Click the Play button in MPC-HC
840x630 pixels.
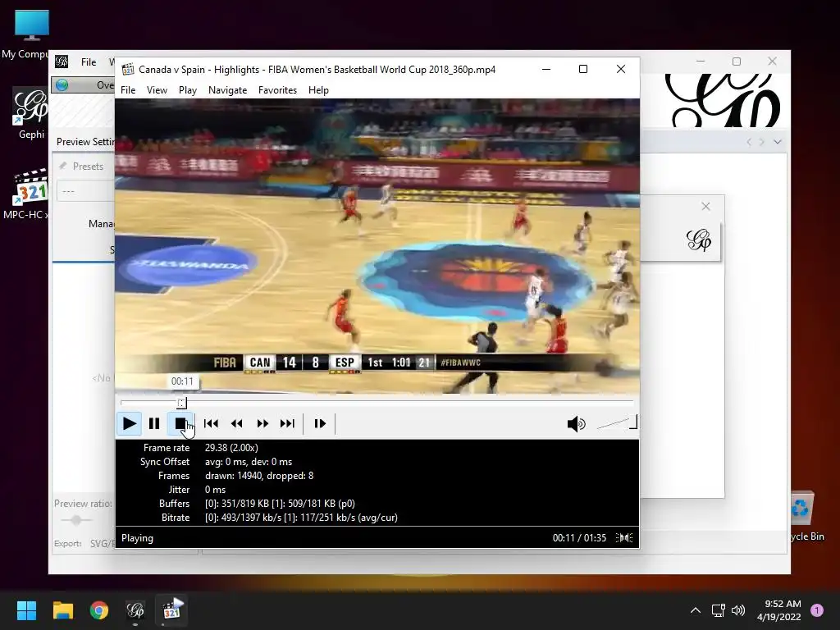coord(129,424)
